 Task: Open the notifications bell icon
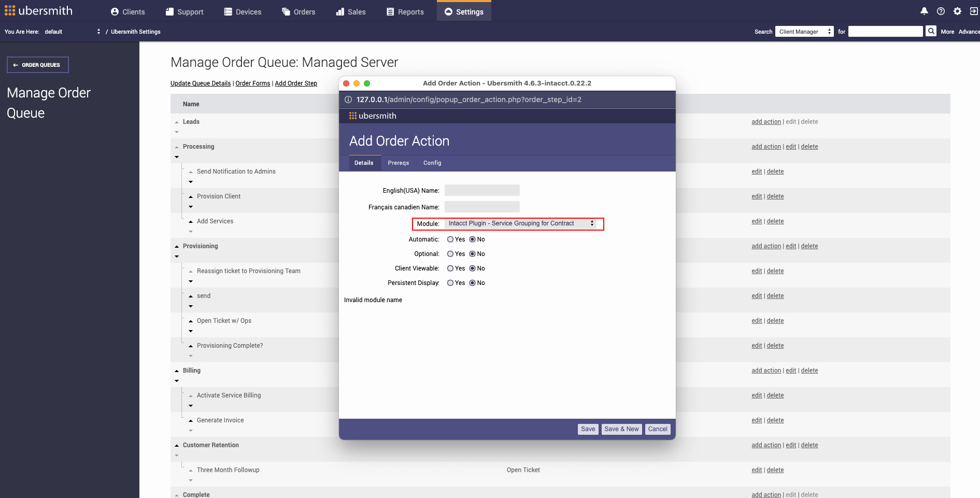click(924, 11)
